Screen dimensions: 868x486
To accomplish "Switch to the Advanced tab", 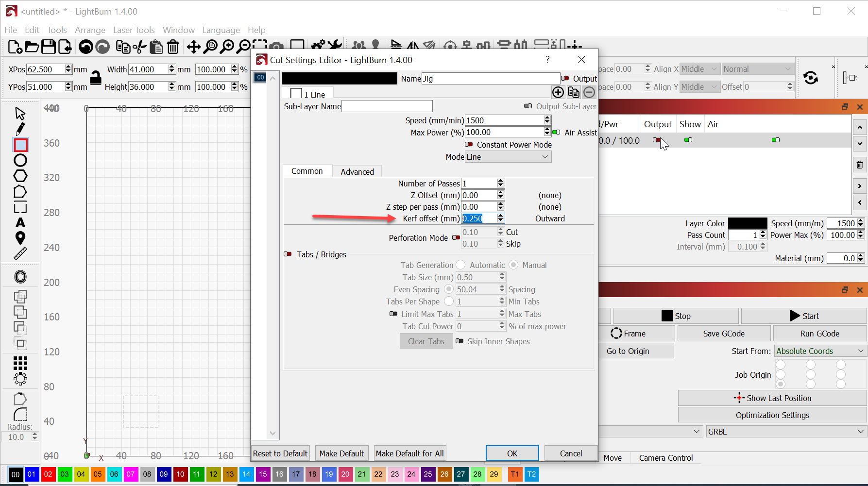I will click(357, 171).
